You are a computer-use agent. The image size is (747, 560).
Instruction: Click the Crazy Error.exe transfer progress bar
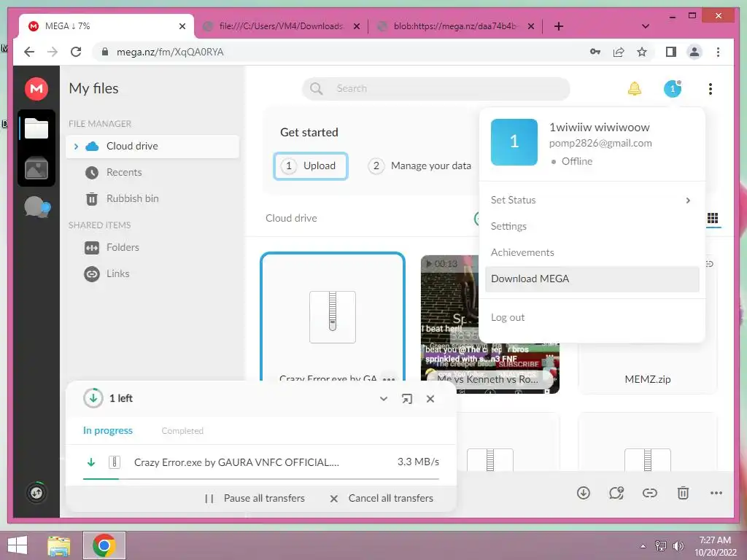261,478
